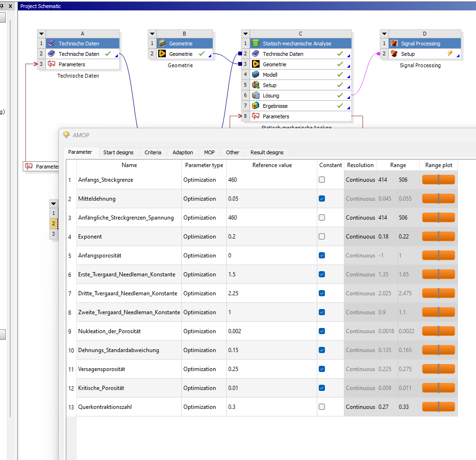This screenshot has width=476, height=460.
Task: Click the Reference value column header
Action: (x=272, y=165)
